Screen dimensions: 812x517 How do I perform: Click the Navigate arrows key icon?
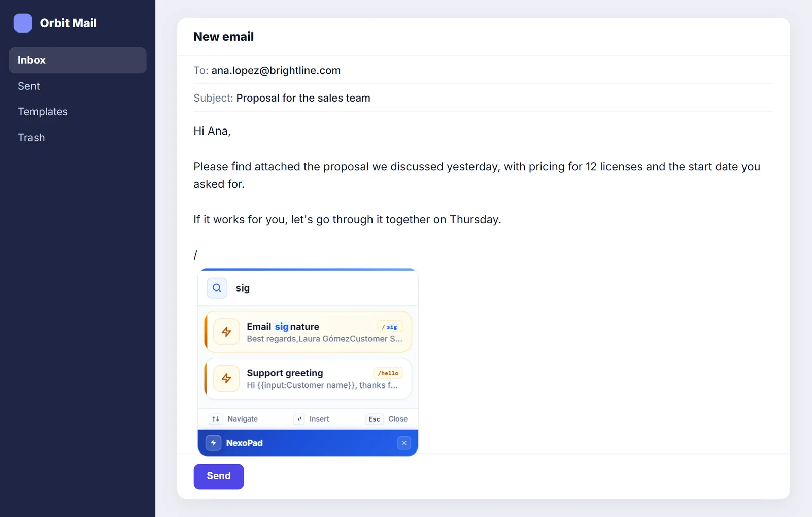point(216,419)
